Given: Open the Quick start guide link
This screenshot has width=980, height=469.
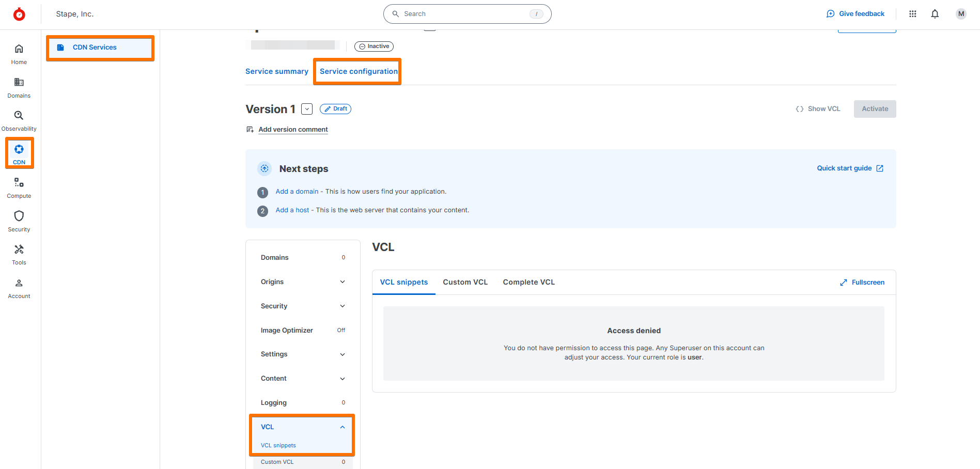Looking at the screenshot, I should coord(850,168).
